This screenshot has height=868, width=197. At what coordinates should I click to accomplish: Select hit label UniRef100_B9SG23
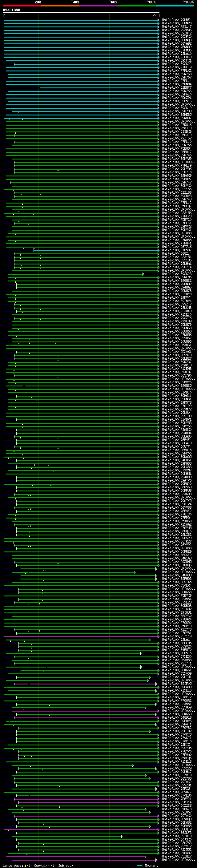[177, 274]
